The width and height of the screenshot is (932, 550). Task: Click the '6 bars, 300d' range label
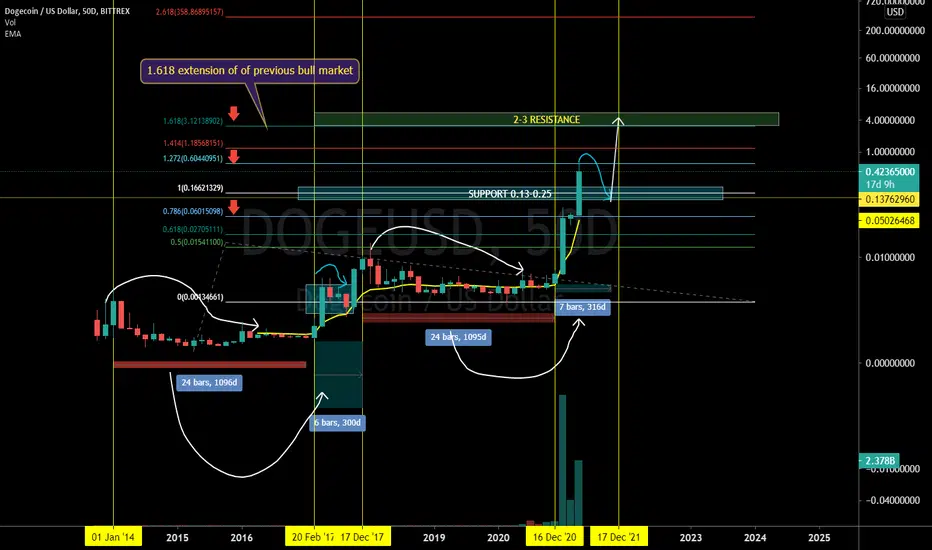[337, 423]
